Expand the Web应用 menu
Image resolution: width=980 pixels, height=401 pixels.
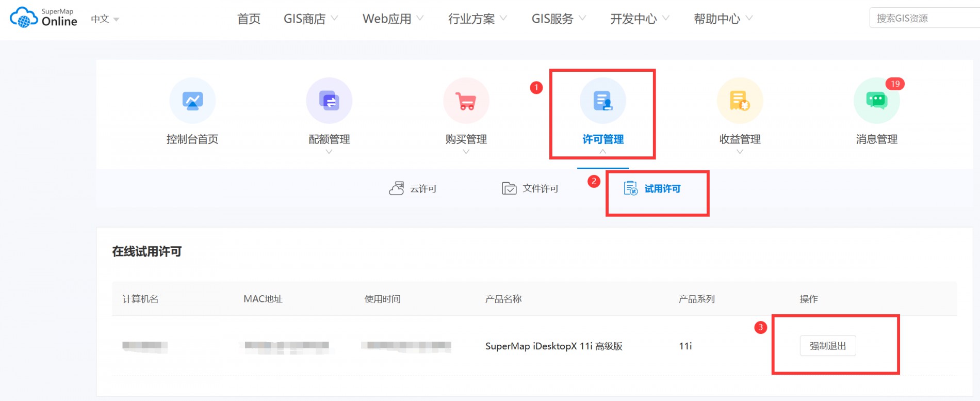[x=393, y=19]
